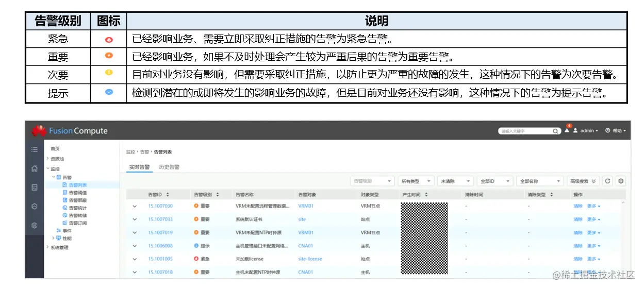
Task: Sort by 告警级别 column arrows
Action: click(217, 195)
